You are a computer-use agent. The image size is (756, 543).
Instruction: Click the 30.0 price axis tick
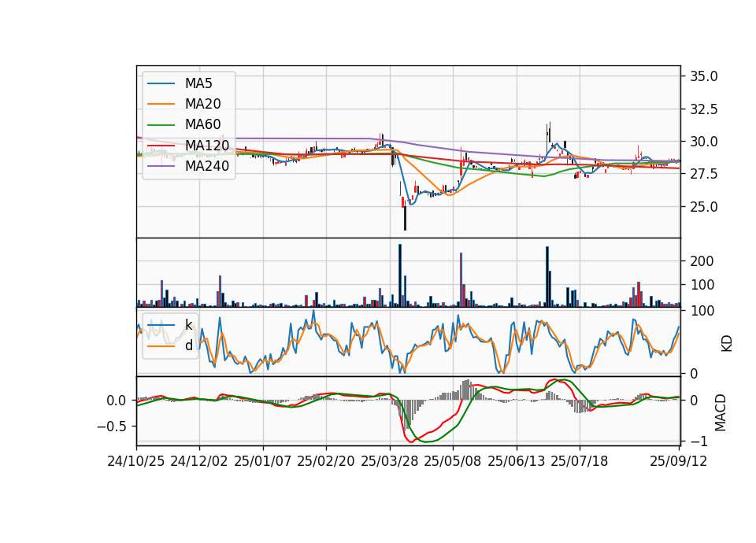tap(704, 142)
